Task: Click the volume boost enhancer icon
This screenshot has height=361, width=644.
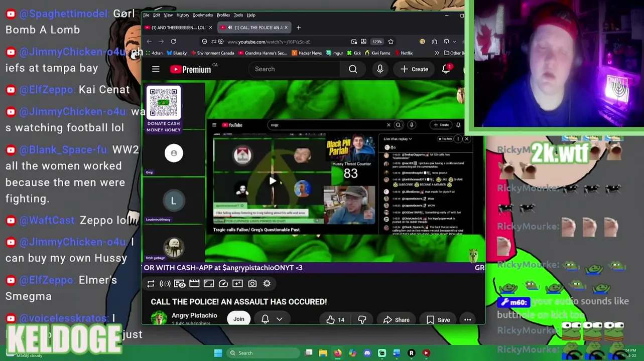Action: (165, 284)
